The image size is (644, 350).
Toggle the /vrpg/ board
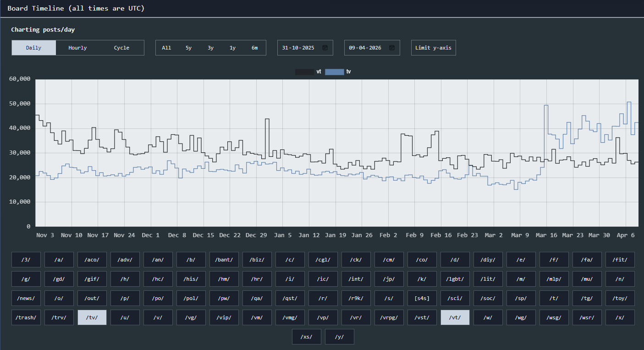(389, 317)
